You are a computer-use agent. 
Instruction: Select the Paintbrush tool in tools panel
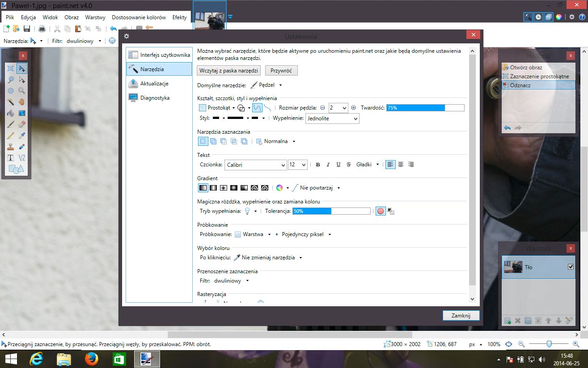tap(11, 124)
